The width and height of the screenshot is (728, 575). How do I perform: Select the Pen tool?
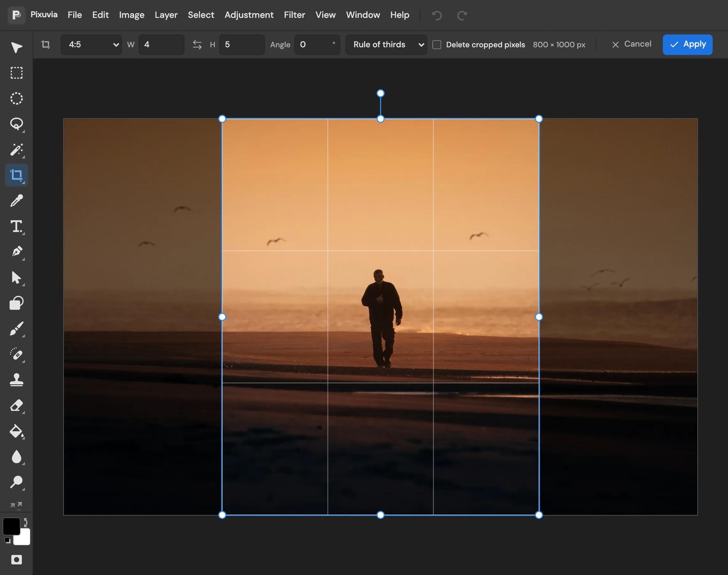[16, 252]
